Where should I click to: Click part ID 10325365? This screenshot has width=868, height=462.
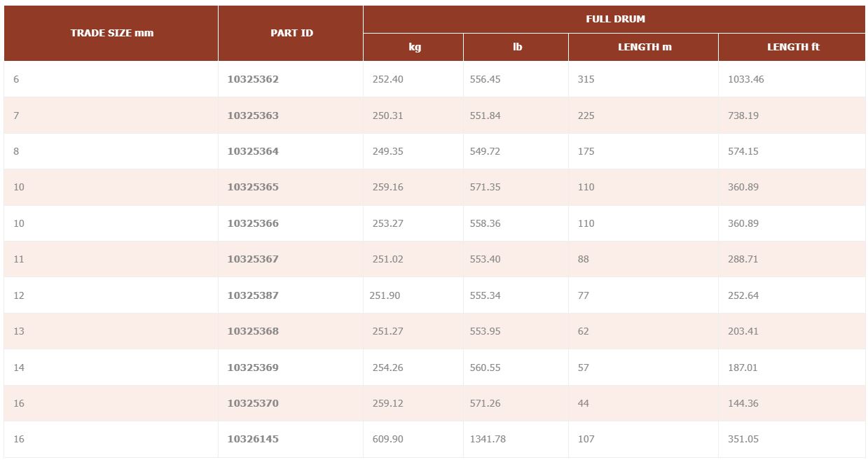pyautogui.click(x=253, y=187)
